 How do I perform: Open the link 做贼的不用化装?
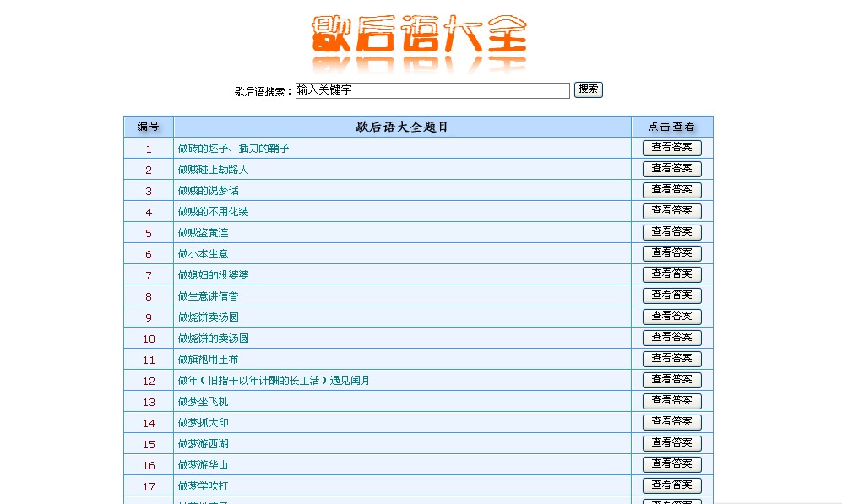(213, 211)
